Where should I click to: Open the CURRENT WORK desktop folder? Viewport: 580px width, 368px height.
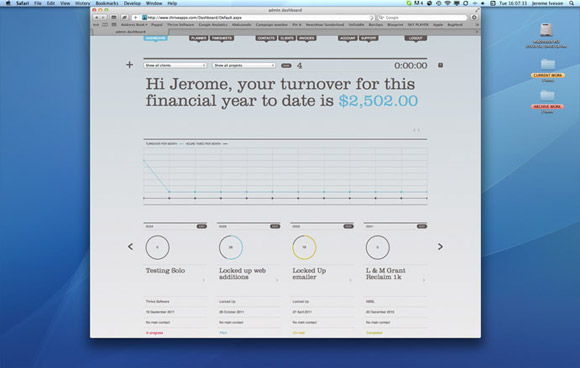pyautogui.click(x=547, y=65)
